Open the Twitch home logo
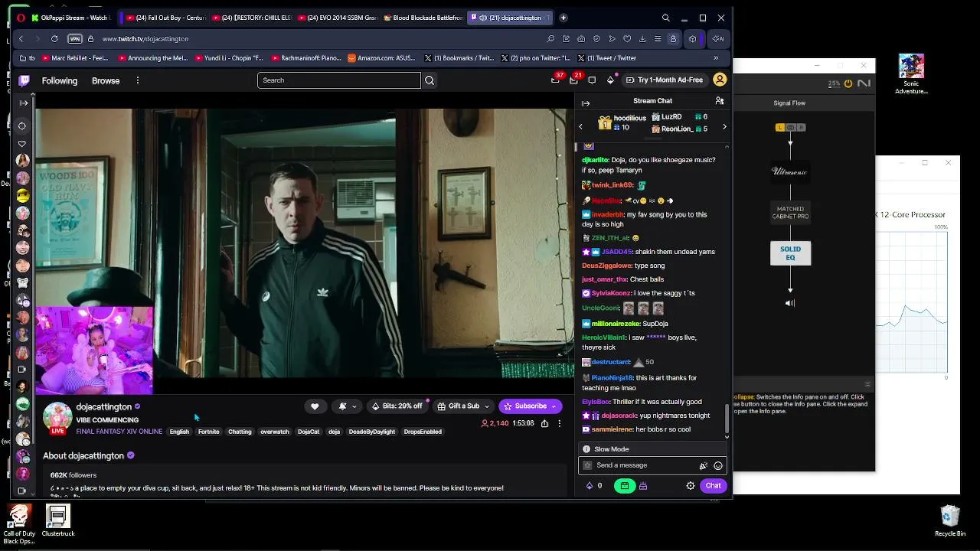980x551 pixels. click(x=24, y=80)
